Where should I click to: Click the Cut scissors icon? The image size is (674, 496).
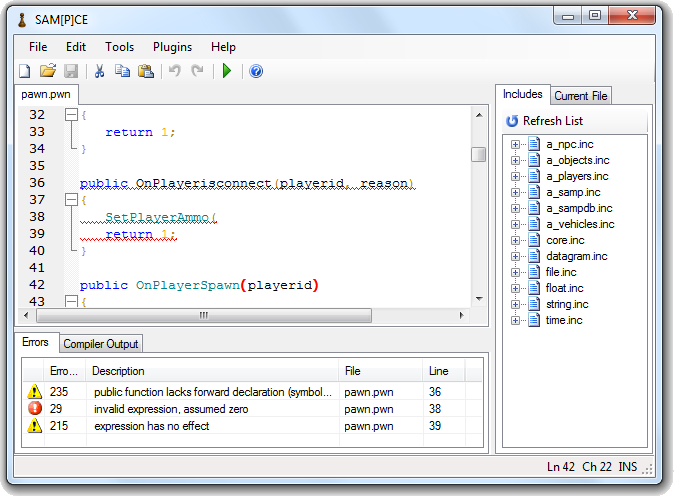click(x=99, y=71)
